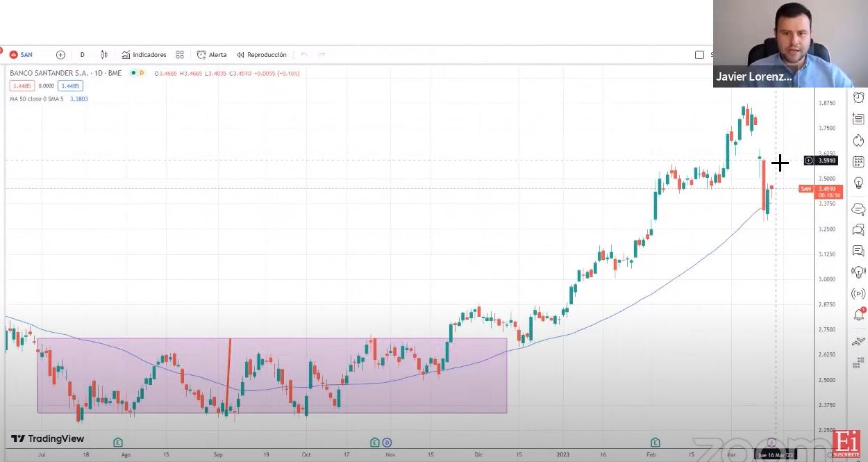
Task: Open the public chats bubble icon
Action: point(858,208)
